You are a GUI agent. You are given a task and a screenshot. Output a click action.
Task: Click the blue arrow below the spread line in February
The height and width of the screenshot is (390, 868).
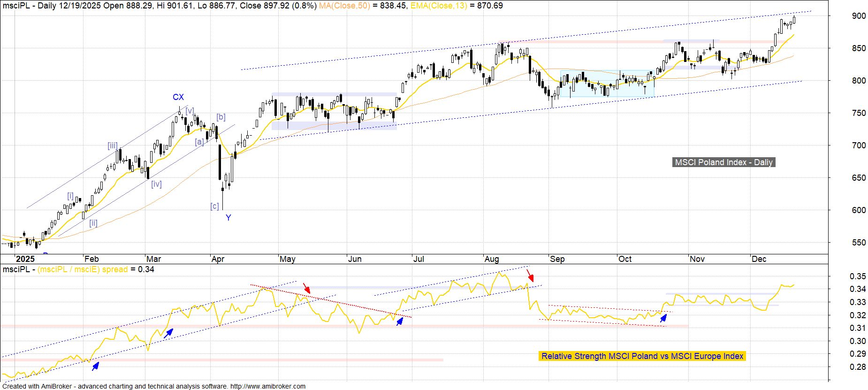(96, 366)
